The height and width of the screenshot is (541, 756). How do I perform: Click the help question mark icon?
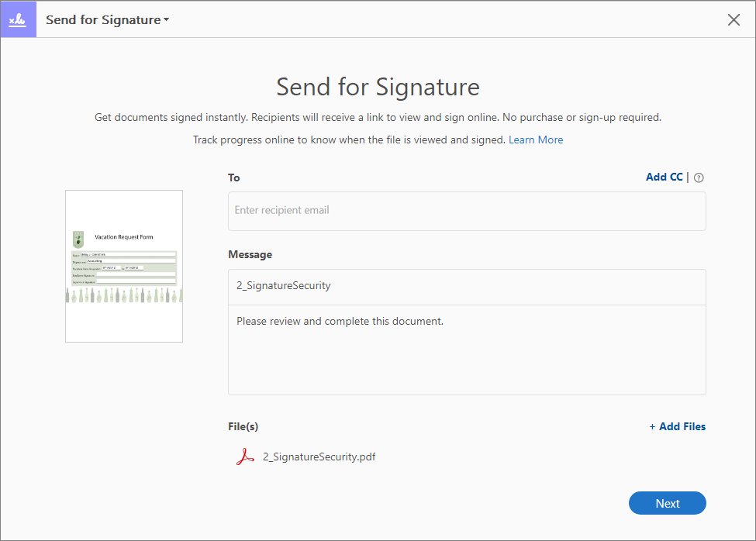[699, 178]
